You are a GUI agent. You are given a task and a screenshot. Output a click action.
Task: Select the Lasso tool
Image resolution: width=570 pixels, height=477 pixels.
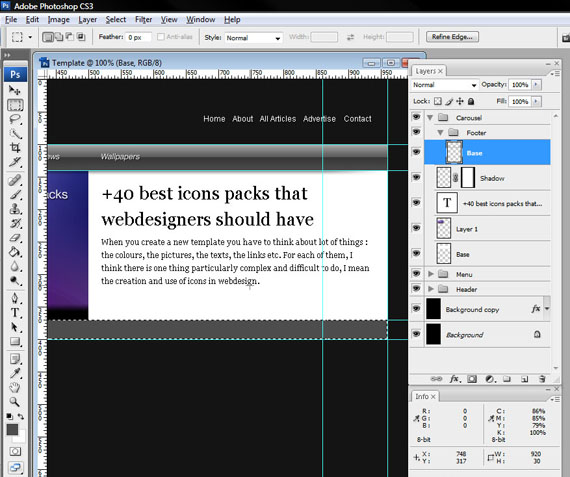(x=15, y=119)
